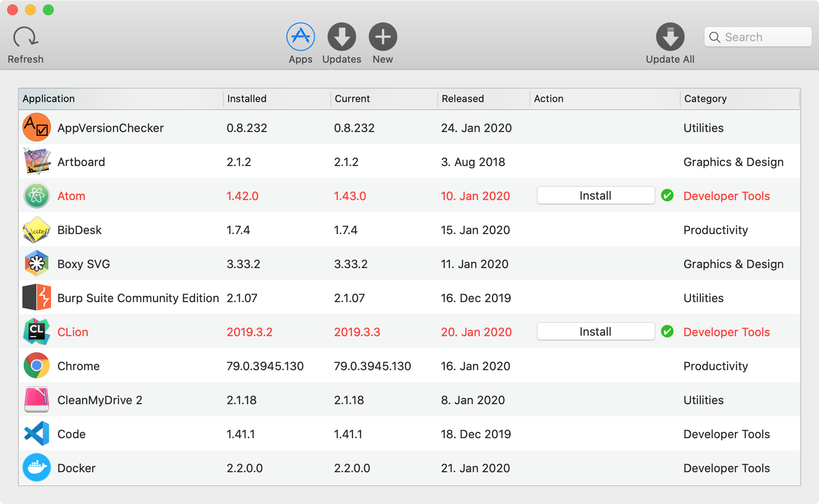
Task: Select the Boxy SVG name text
Action: point(84,264)
